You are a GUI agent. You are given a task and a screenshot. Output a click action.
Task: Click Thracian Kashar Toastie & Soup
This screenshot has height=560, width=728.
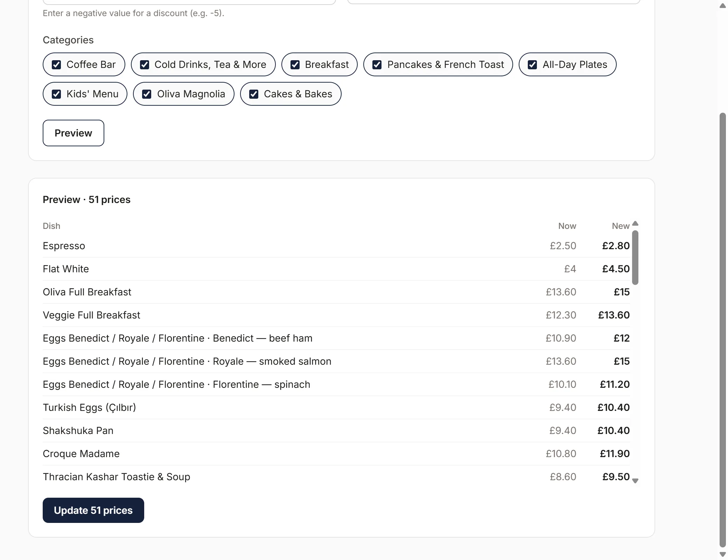click(x=117, y=477)
